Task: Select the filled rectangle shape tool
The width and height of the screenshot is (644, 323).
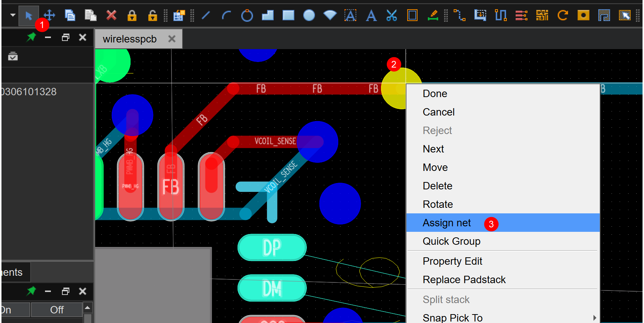Action: [x=288, y=16]
